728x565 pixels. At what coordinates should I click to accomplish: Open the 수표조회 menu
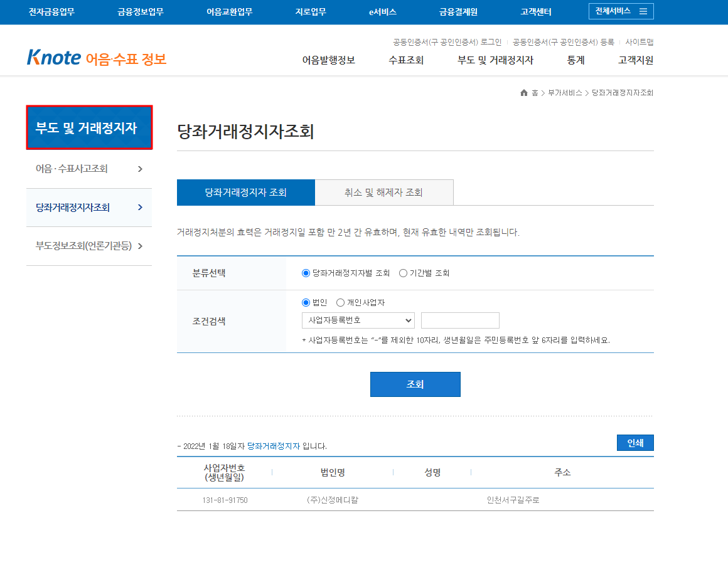(x=406, y=60)
